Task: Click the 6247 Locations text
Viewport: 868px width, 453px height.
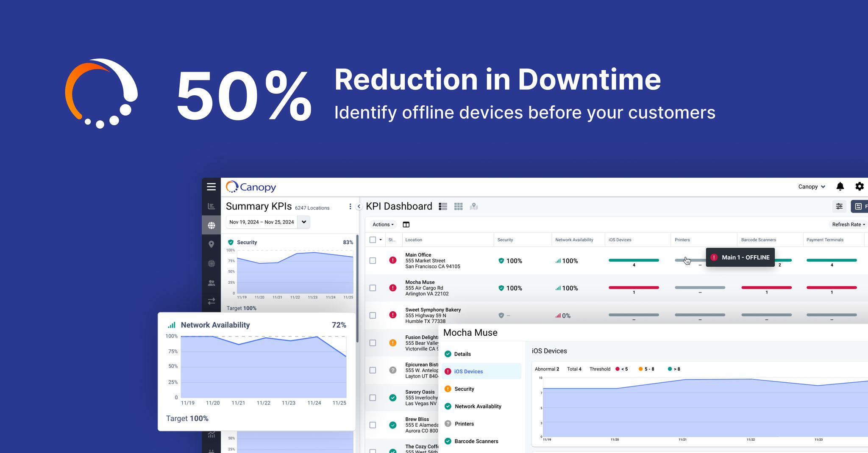Action: point(312,208)
